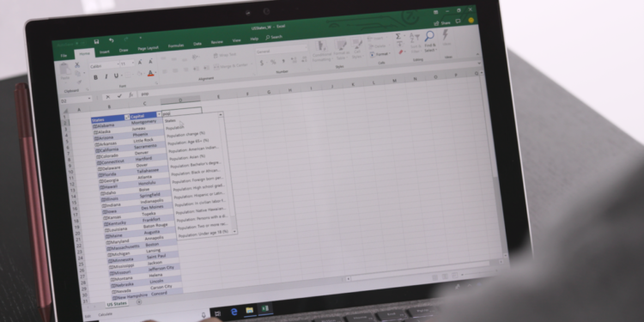Switch to the Review tab
Viewport: 644px width, 322px height.
tap(217, 42)
